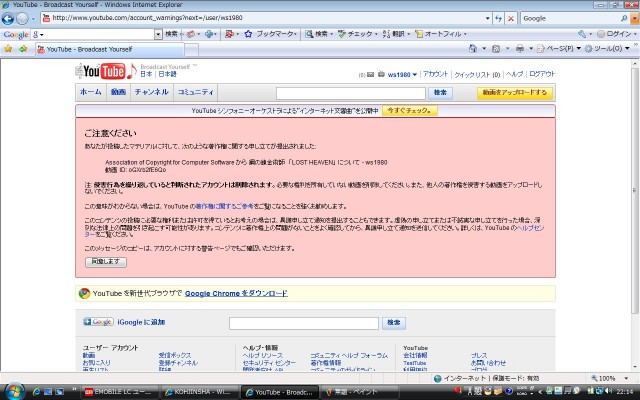Go forward with the browser Forward arrow
Screen dimensions: 640x400
(x=22, y=18)
